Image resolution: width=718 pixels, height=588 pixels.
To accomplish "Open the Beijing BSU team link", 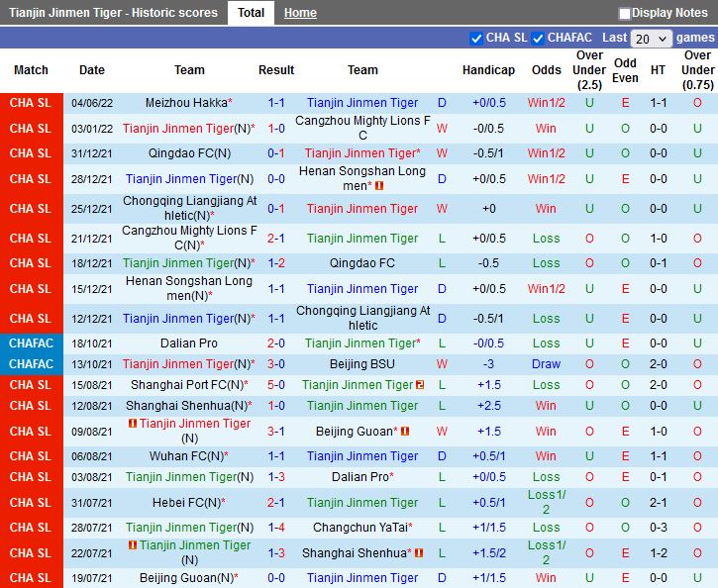I will click(362, 364).
